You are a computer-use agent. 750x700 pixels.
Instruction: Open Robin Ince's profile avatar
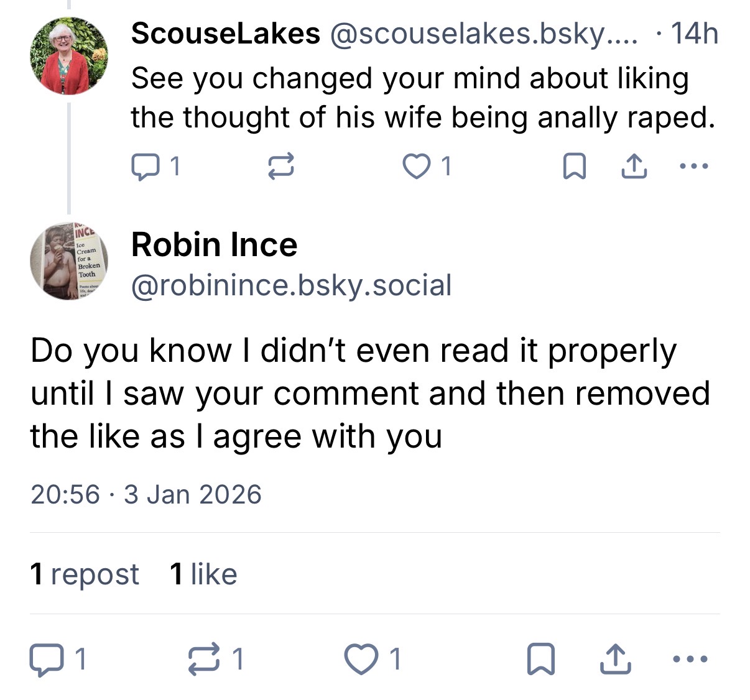pyautogui.click(x=69, y=261)
